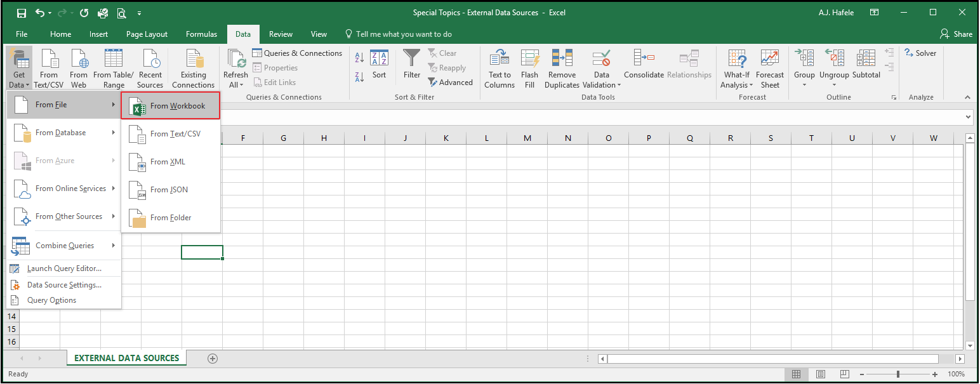
Task: Add a new sheet with plus icon
Action: click(x=213, y=359)
